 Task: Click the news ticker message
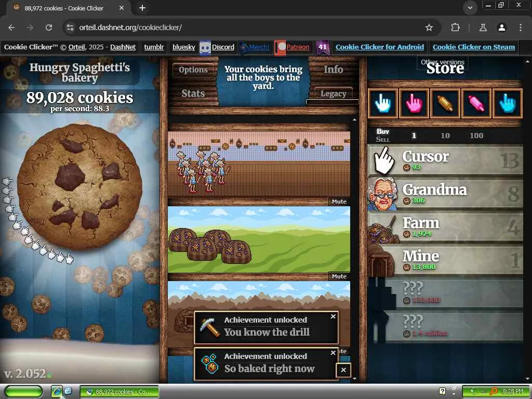click(x=263, y=78)
